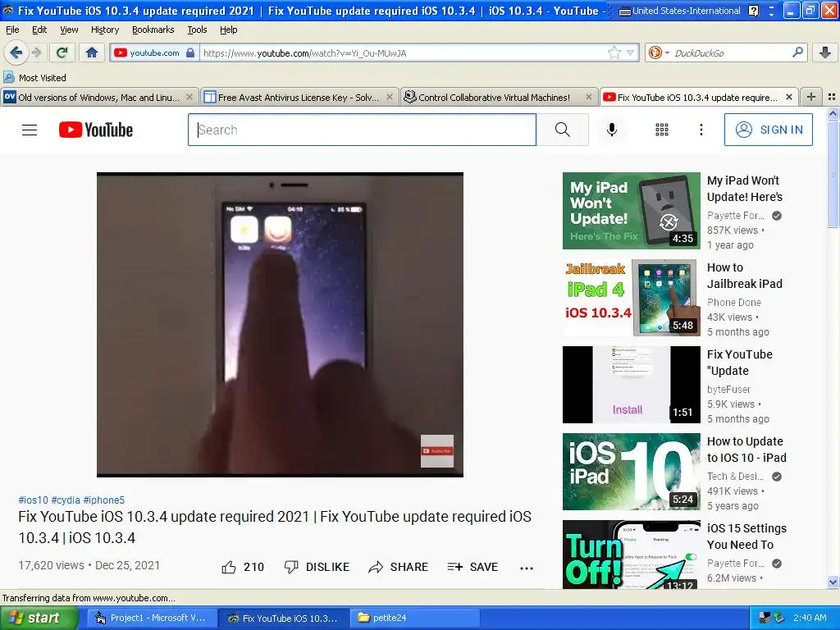Click the #ios10 hashtag link
This screenshot has height=630, width=840.
33,500
